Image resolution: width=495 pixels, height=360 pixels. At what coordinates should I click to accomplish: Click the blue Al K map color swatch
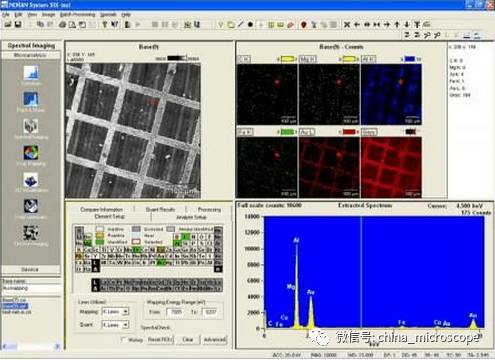[410, 59]
